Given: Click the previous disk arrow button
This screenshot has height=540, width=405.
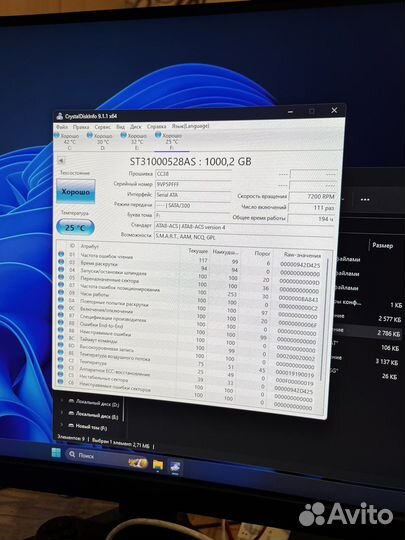Looking at the screenshot, I should coord(61,160).
